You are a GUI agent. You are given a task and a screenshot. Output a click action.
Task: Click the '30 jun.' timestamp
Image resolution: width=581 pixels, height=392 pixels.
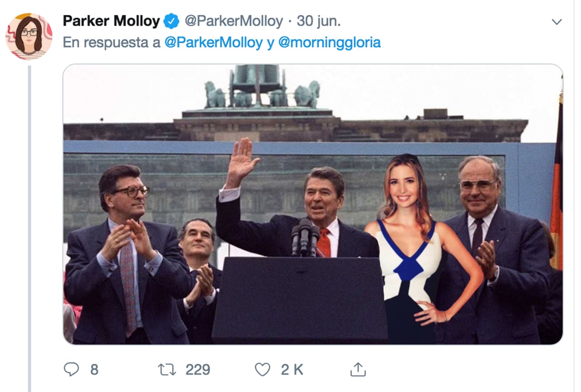point(320,20)
